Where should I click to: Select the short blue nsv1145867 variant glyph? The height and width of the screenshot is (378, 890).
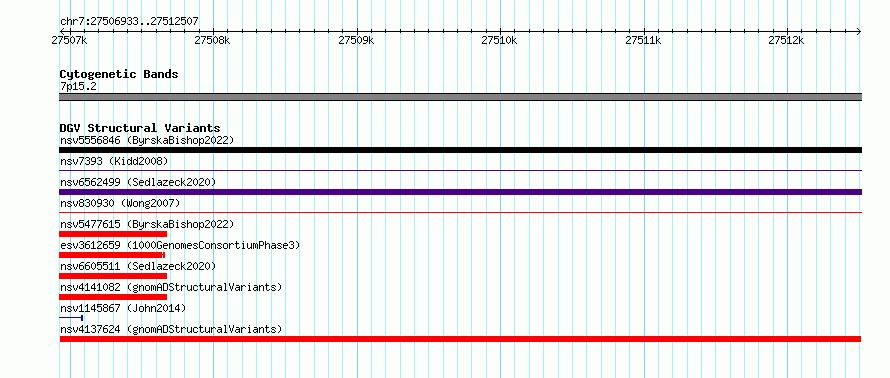72,318
